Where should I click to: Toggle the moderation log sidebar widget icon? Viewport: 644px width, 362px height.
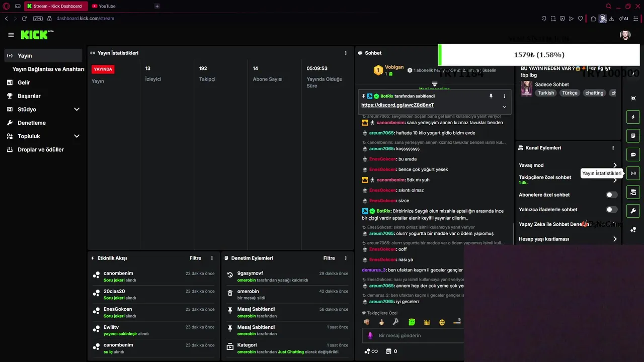[633, 136]
